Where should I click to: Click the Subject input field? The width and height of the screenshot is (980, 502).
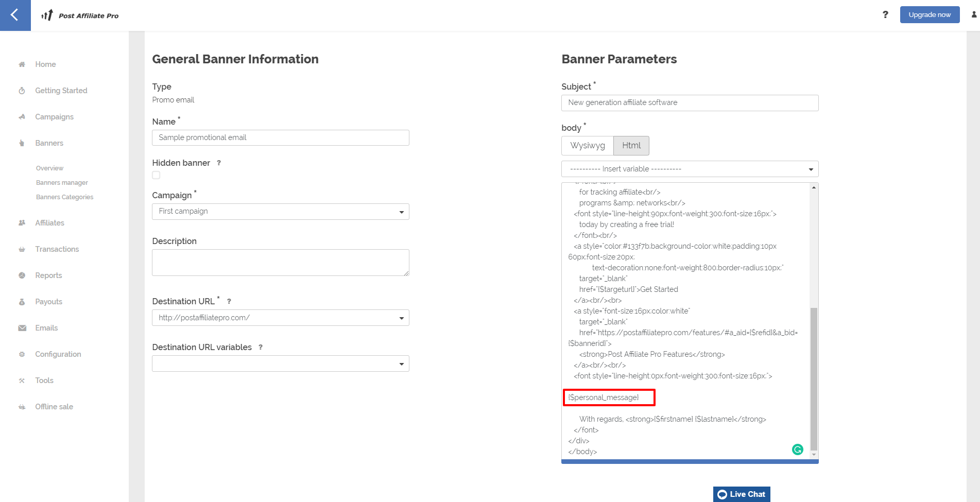pos(690,102)
